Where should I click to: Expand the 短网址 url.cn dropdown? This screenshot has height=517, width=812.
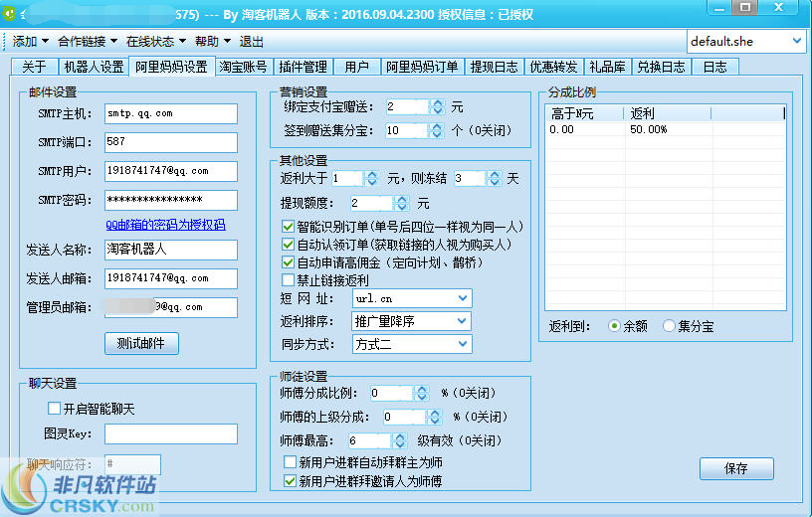(x=463, y=298)
